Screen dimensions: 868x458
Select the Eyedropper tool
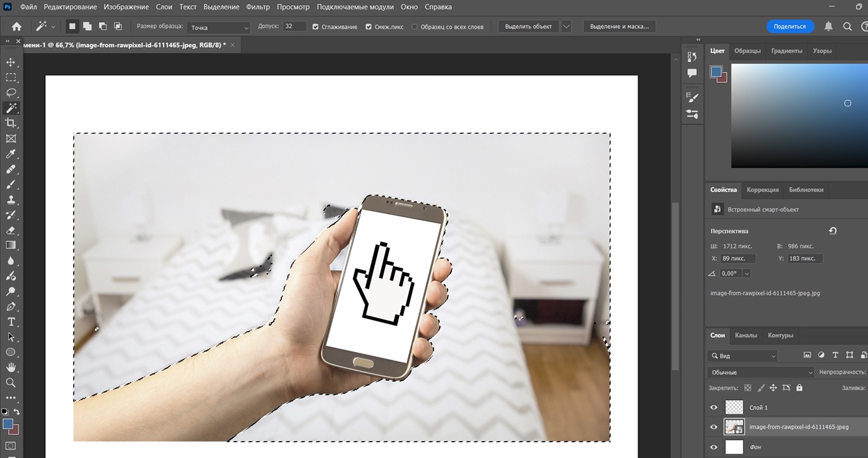(x=11, y=154)
